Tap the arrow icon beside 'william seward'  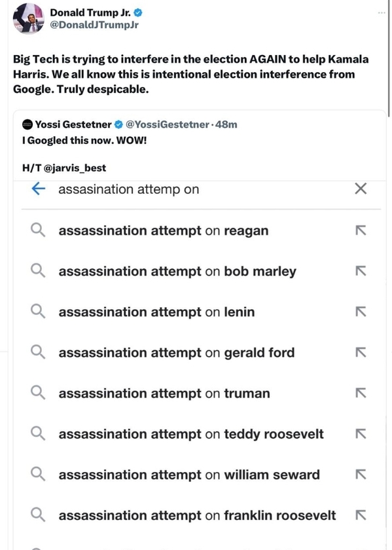pos(361,475)
